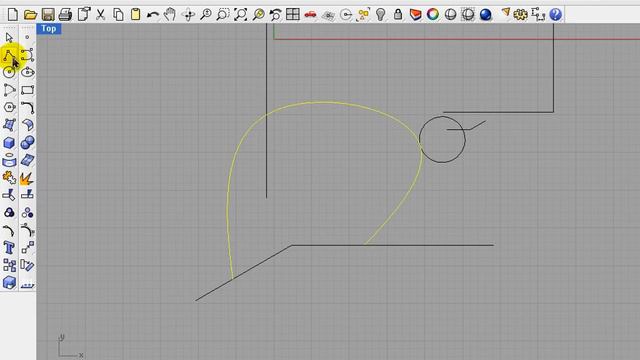
Task: Select the Ellipse tool
Action: click(x=27, y=73)
